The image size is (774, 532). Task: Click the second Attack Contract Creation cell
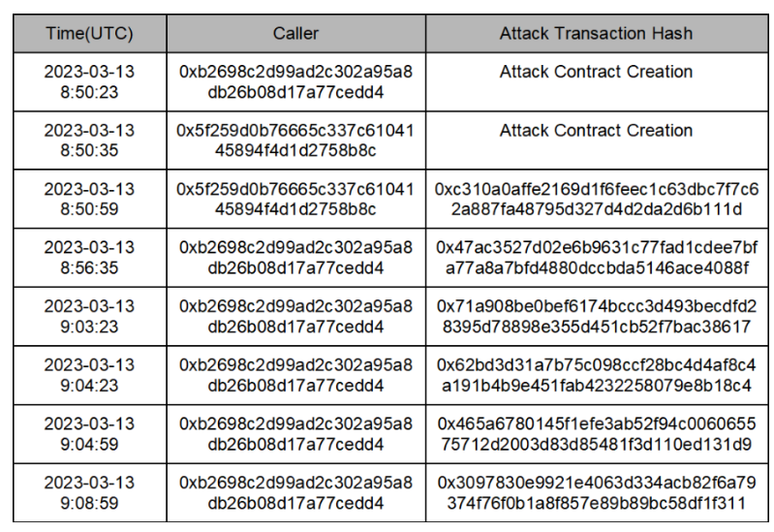[597, 141]
